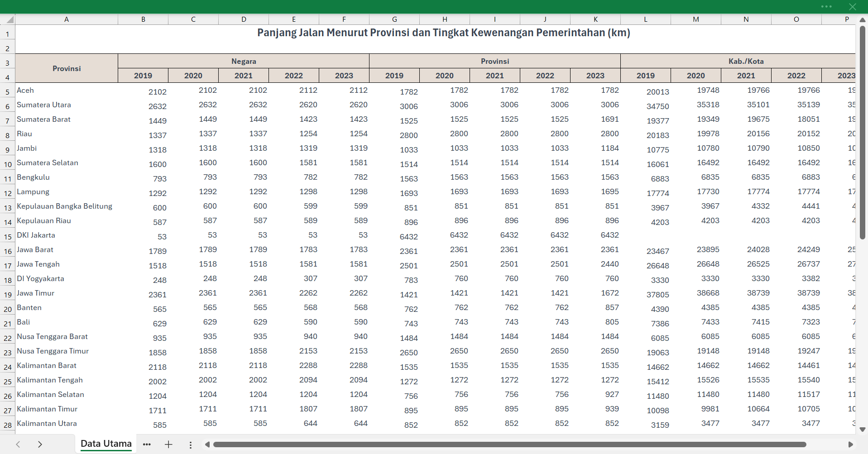Go to next sheet with right arrow

point(40,444)
